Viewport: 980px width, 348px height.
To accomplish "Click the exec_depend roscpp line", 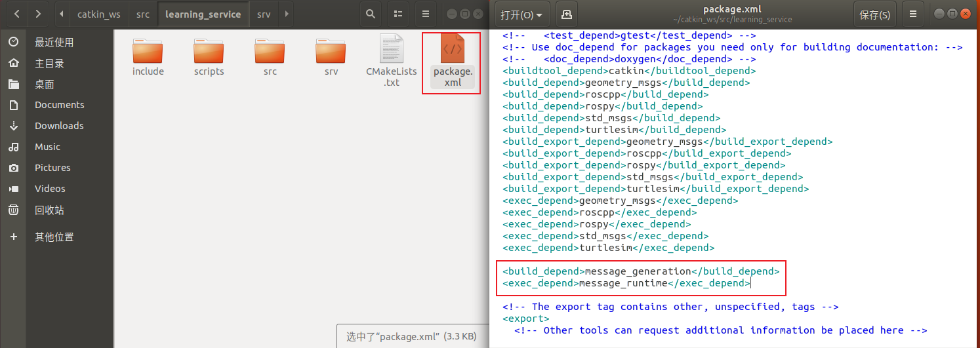I will (x=600, y=212).
